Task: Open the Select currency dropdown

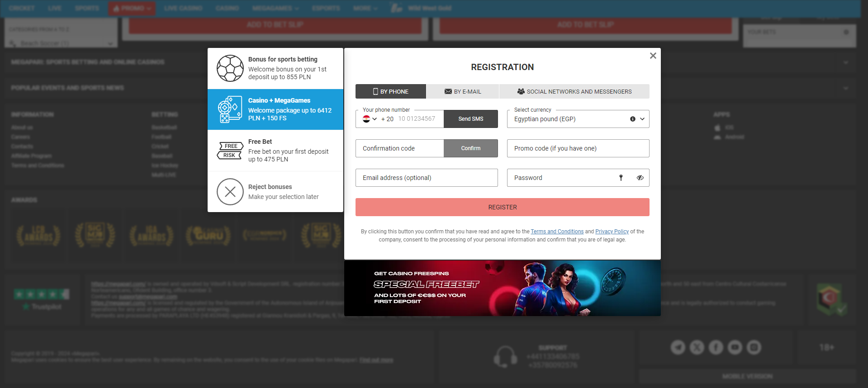Action: pyautogui.click(x=578, y=119)
